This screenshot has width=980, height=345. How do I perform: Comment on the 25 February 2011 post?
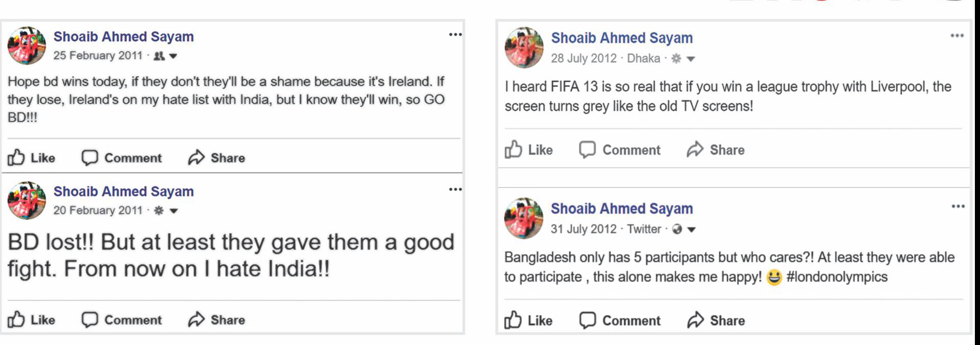[122, 158]
